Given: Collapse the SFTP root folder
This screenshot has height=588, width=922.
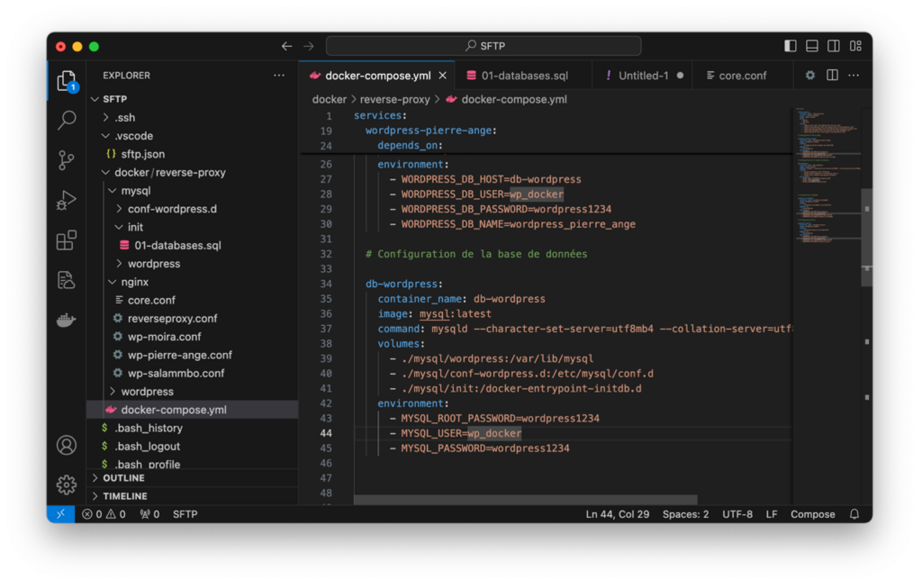Looking at the screenshot, I should (193, 99).
